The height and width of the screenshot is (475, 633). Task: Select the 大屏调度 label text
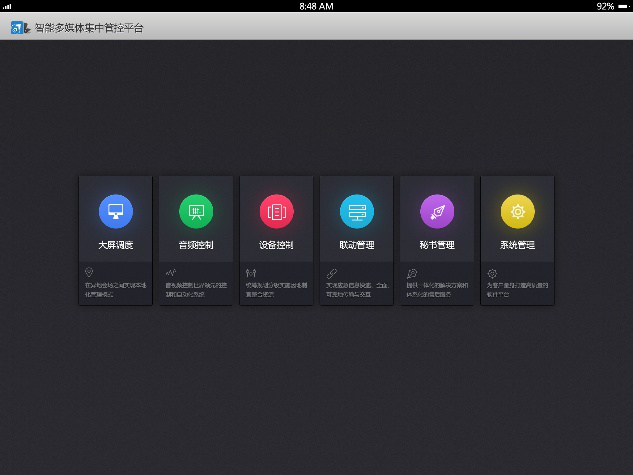click(116, 245)
